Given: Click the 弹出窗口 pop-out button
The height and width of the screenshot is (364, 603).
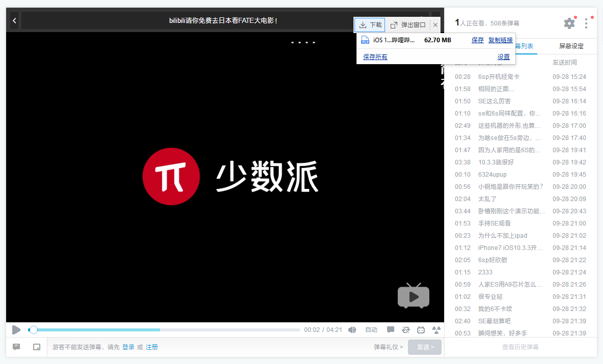Looking at the screenshot, I should pos(408,25).
